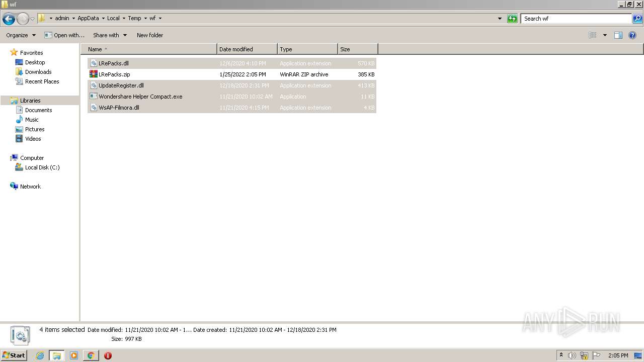
Task: Show hidden tray icons arrow
Action: coord(561,355)
